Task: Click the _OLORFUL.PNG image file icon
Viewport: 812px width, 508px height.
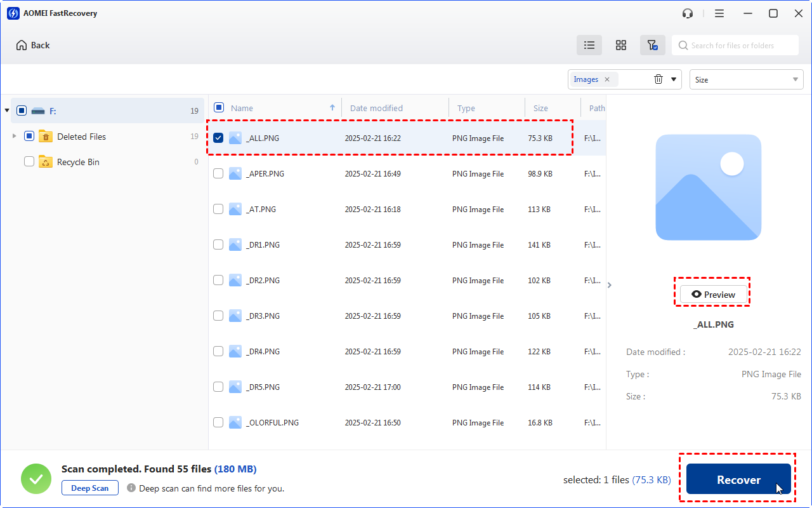Action: [x=235, y=422]
